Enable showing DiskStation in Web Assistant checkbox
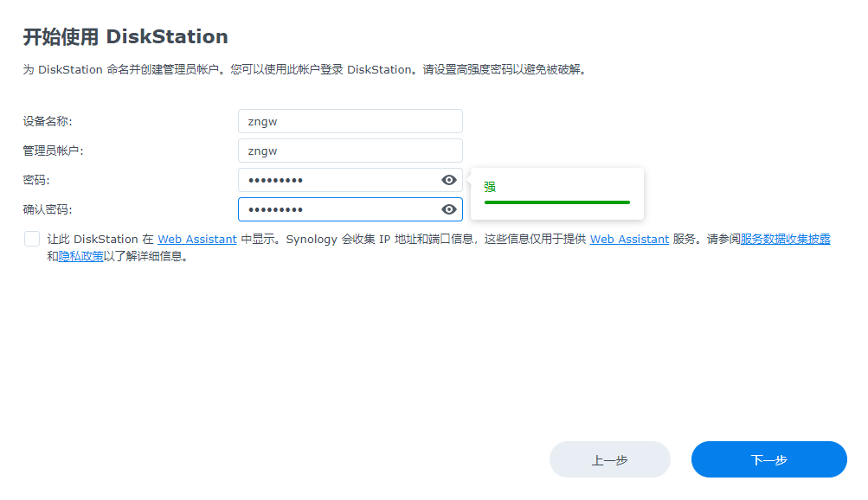Image resolution: width=868 pixels, height=500 pixels. click(x=32, y=240)
